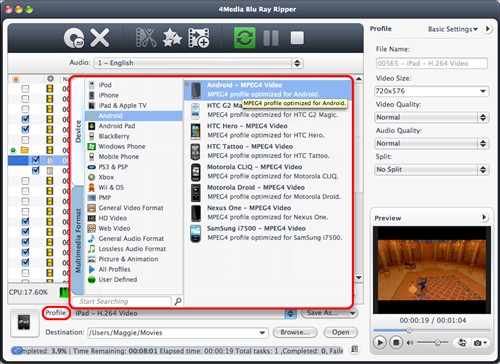Select HTC Tattoo MPEG4 Video profile
500x364 pixels.
point(268,151)
